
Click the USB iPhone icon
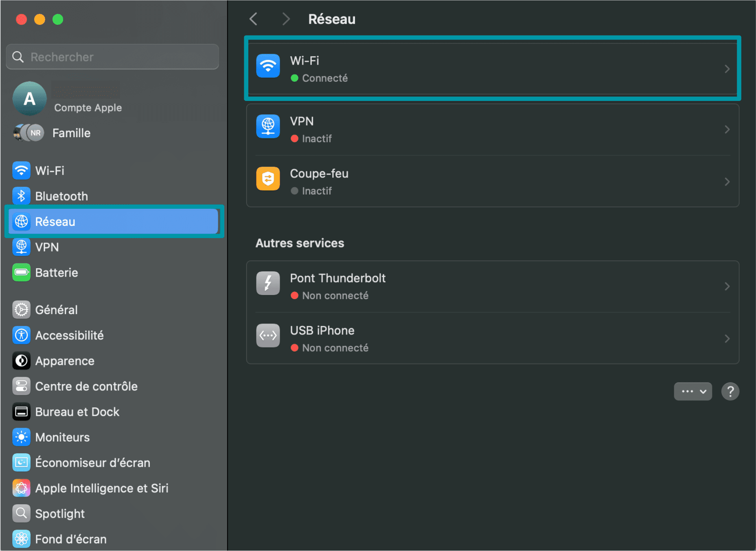pos(268,336)
